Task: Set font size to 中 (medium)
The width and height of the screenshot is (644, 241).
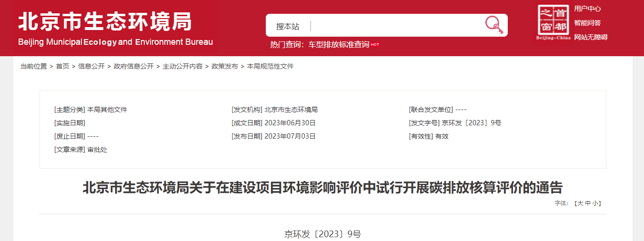Action: pos(588,203)
